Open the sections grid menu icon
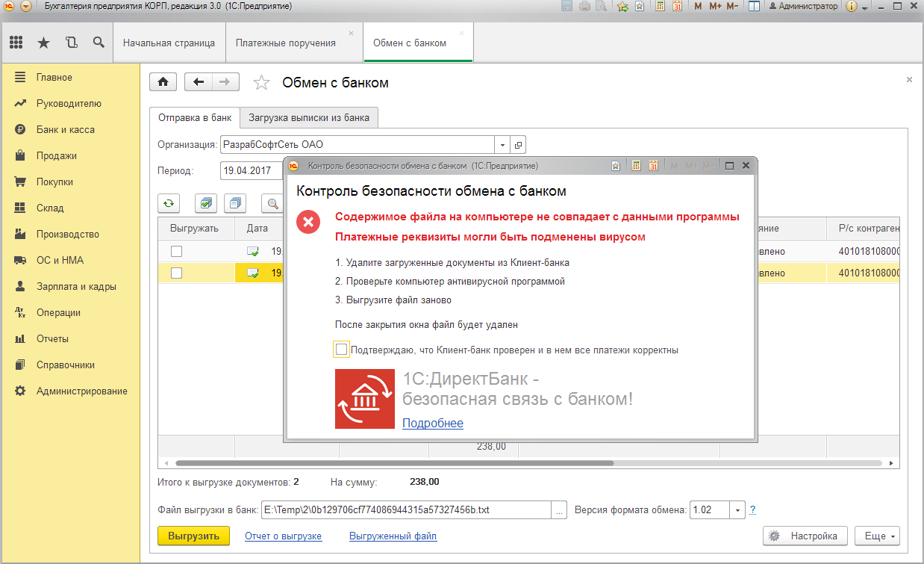The height and width of the screenshot is (564, 924). tap(16, 43)
